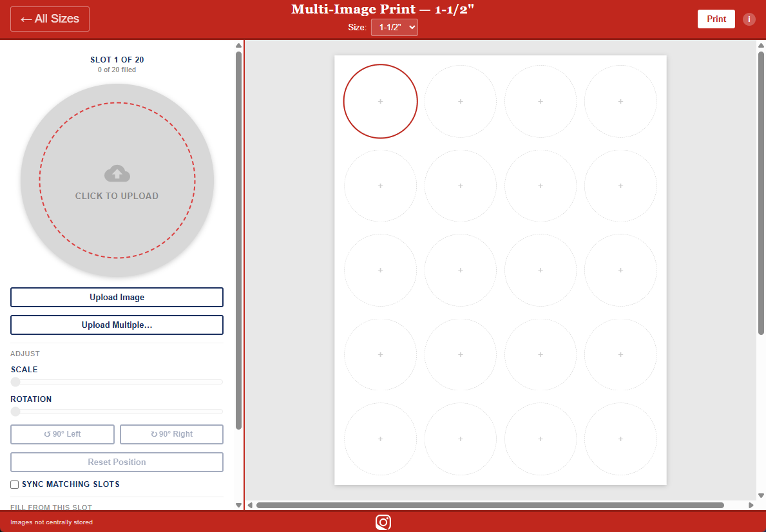Rotate image 90° Left

62,434
